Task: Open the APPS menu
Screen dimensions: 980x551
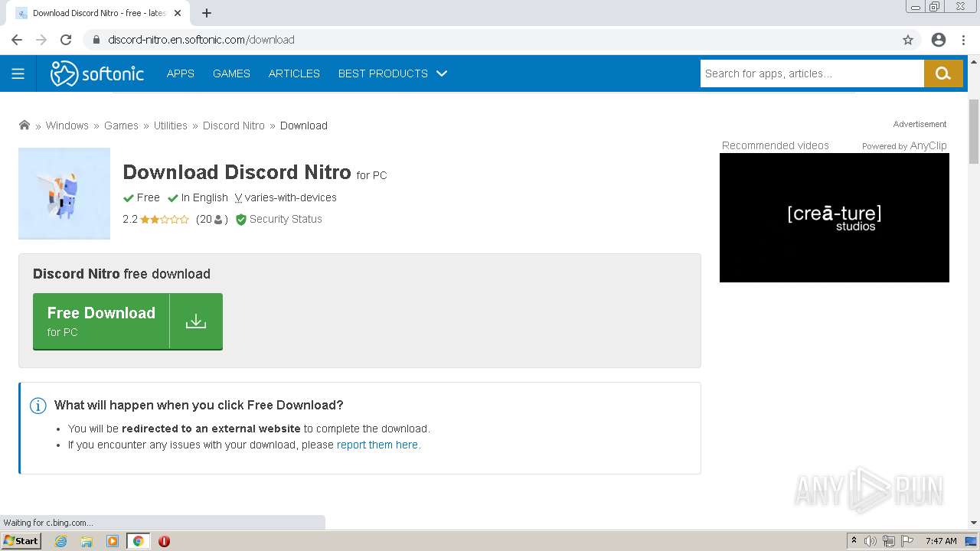Action: click(x=181, y=73)
